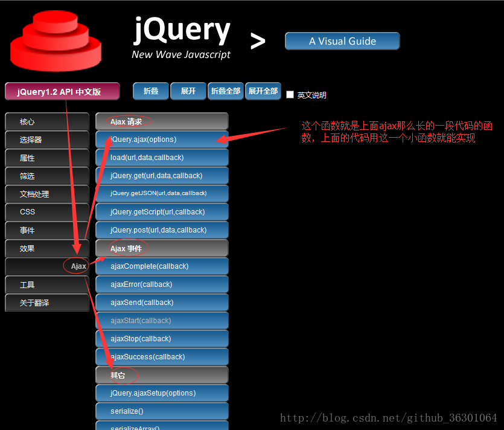The height and width of the screenshot is (430, 504).
Task: Open the 效果 menu item
Action: point(47,248)
